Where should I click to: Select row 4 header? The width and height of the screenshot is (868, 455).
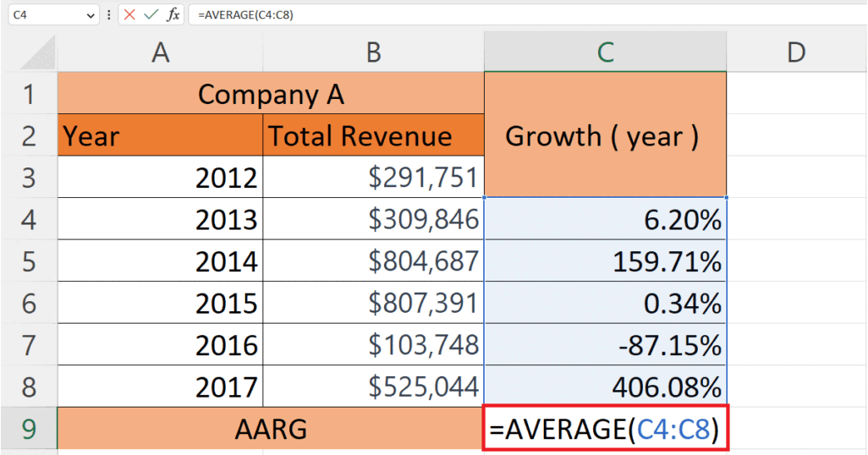tap(29, 219)
